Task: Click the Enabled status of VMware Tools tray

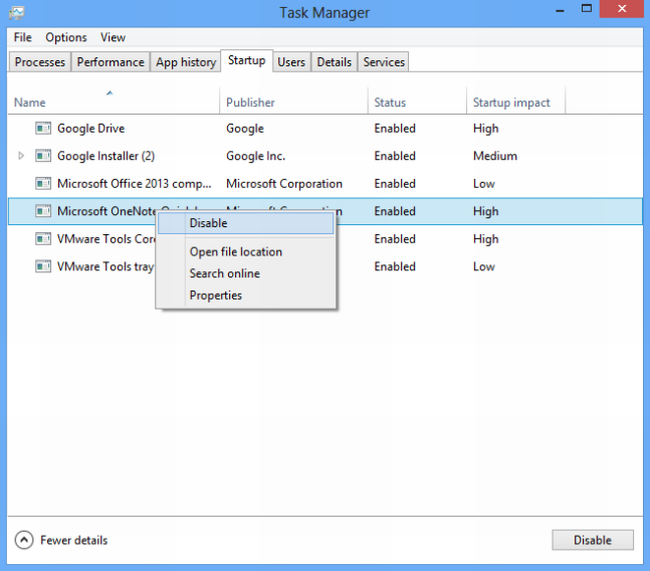Action: 395,266
